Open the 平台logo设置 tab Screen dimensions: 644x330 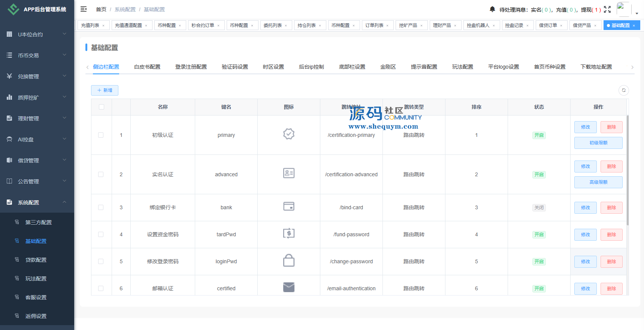[504, 67]
